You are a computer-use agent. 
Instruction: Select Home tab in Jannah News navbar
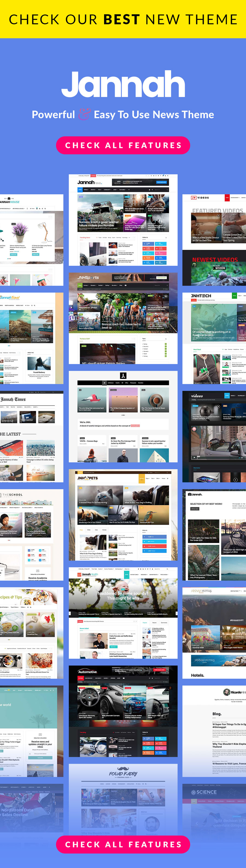(x=80, y=190)
